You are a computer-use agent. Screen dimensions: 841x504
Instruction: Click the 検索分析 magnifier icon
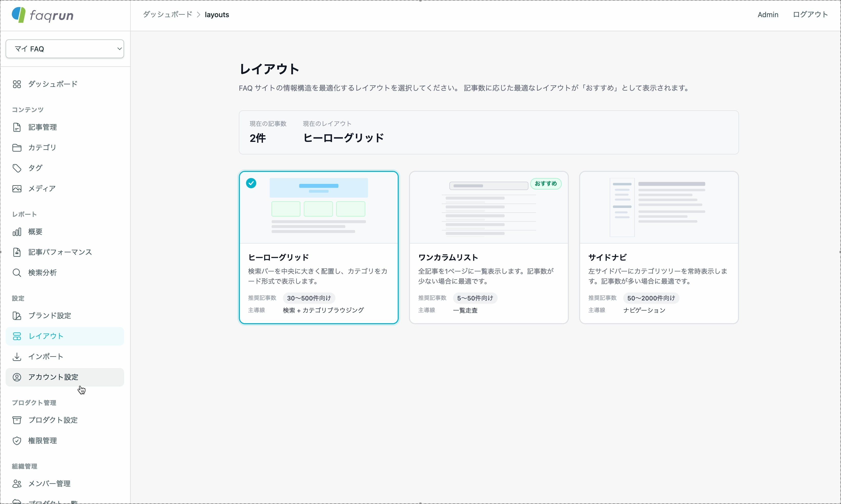coord(17,273)
